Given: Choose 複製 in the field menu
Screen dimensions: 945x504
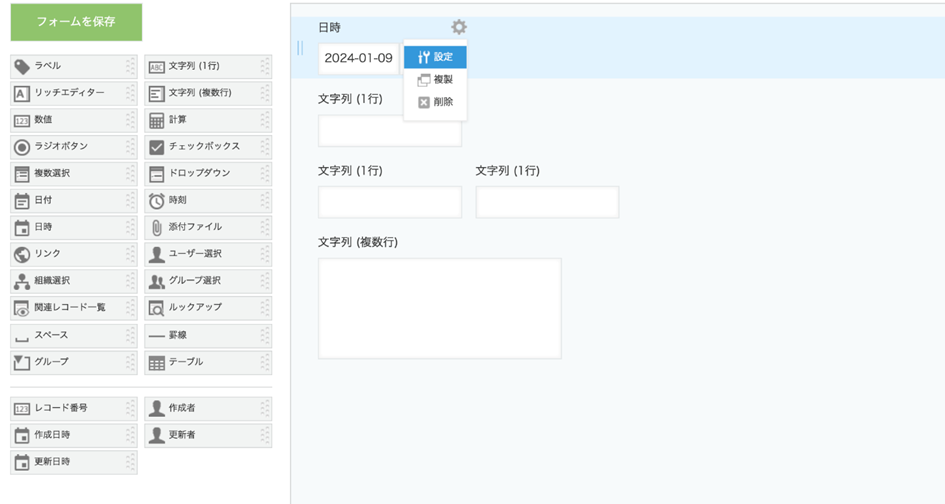Looking at the screenshot, I should click(435, 80).
